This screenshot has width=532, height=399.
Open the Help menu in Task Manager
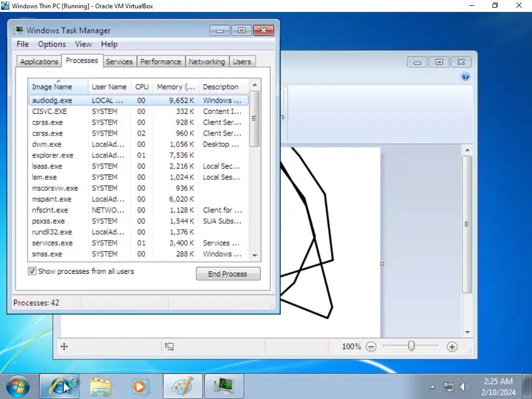click(x=109, y=44)
